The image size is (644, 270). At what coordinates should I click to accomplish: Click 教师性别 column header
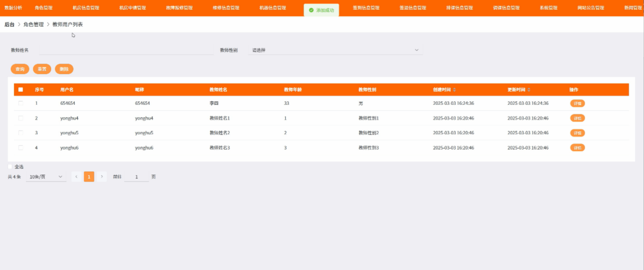point(367,90)
